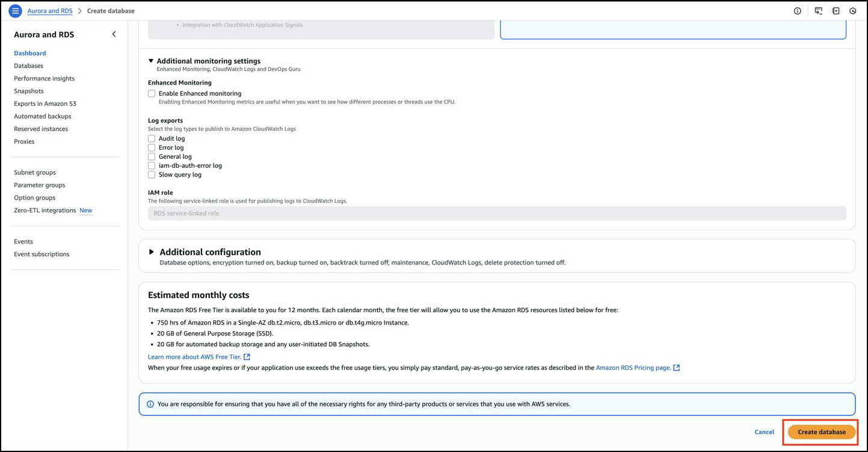Click the tutorials play-notebook icon in header

[x=836, y=11]
